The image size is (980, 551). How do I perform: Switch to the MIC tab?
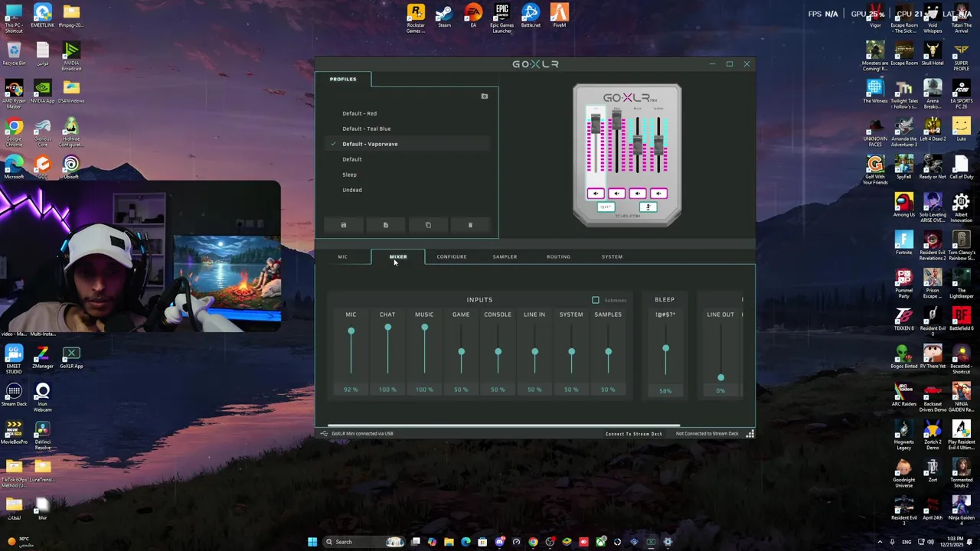[x=342, y=256]
